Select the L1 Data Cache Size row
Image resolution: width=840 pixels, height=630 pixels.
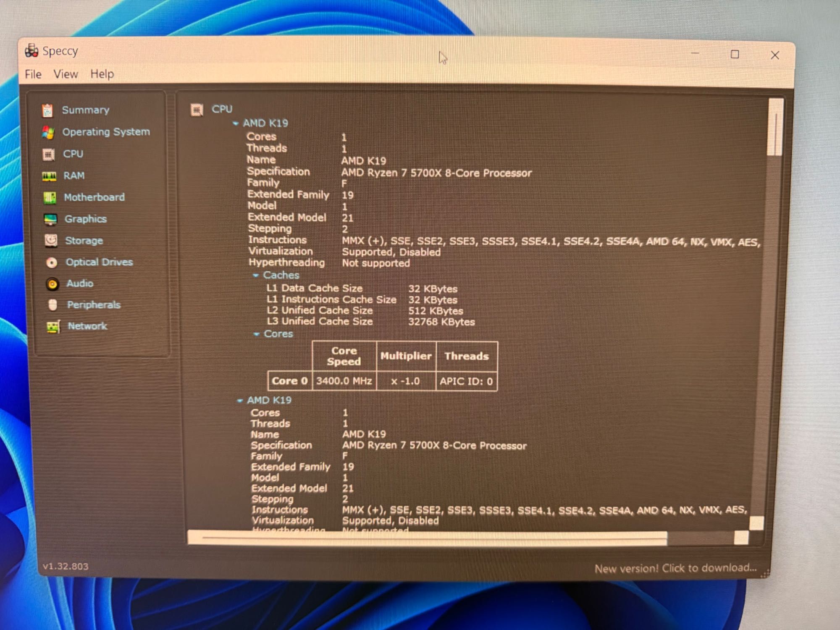tap(362, 289)
